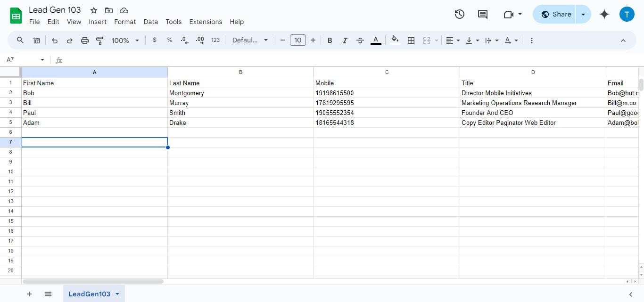
Task: Open the borders tool
Action: [411, 41]
